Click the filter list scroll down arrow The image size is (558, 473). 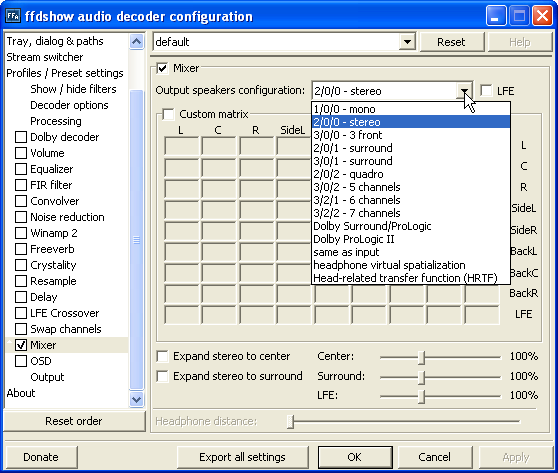point(137,399)
